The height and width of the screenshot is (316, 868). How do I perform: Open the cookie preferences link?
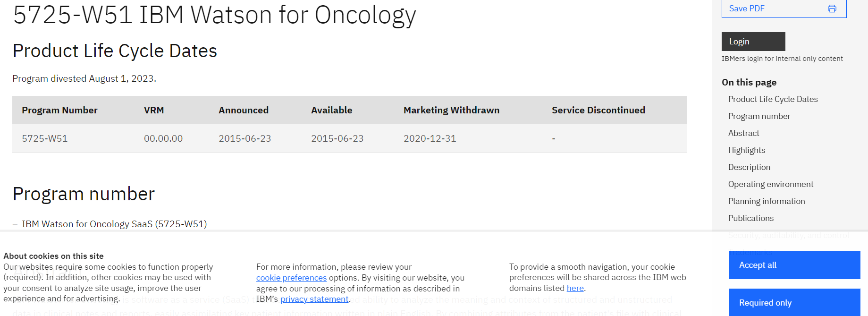click(x=291, y=278)
